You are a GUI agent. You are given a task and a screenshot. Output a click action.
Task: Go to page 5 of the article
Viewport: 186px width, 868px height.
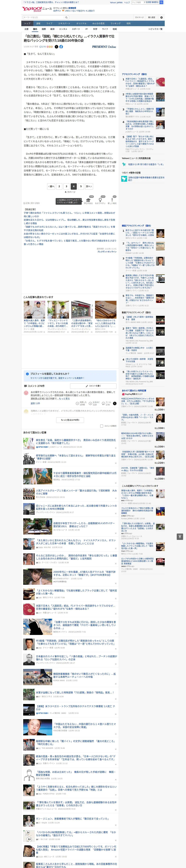81,186
